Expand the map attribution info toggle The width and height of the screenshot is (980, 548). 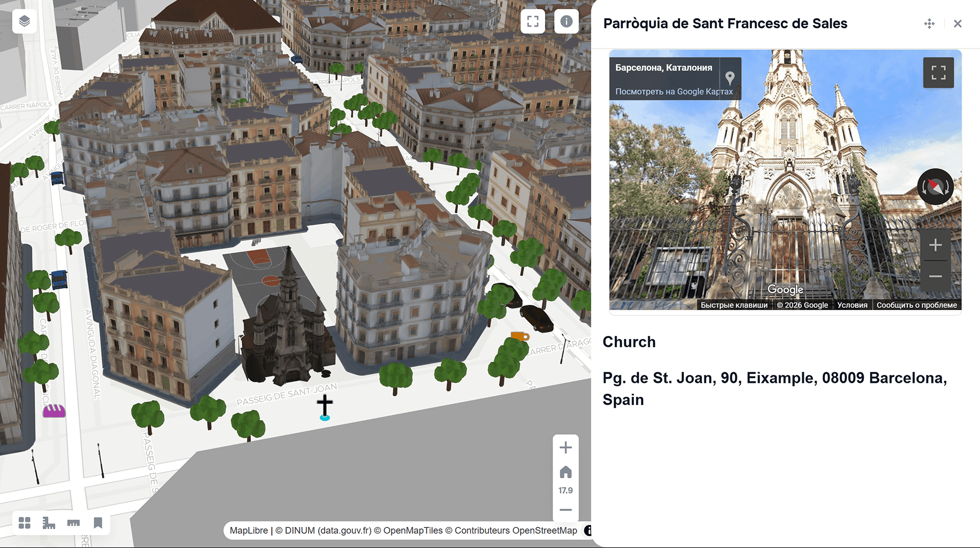pyautogui.click(x=588, y=530)
